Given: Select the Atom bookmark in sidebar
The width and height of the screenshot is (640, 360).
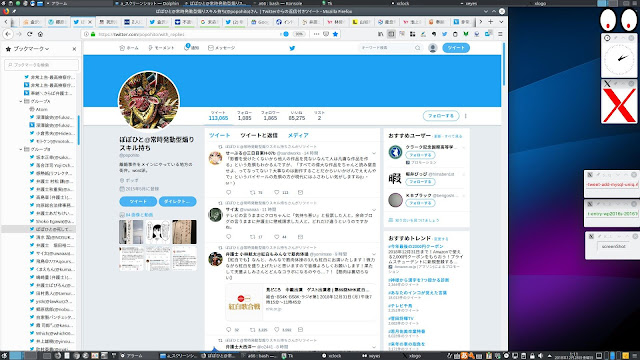Looking at the screenshot, I should [41, 109].
